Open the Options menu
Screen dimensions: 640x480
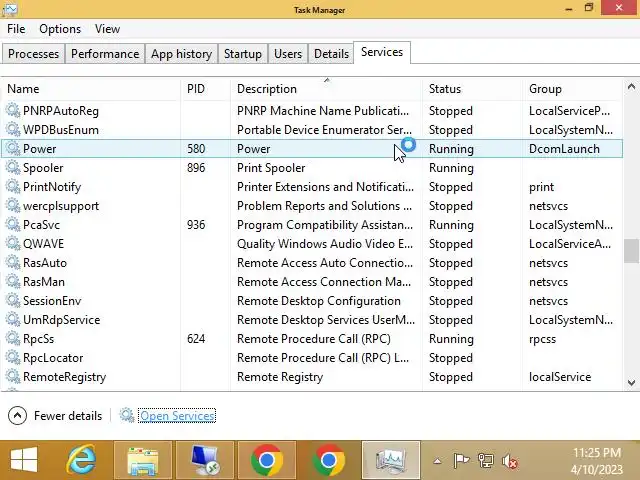60,29
